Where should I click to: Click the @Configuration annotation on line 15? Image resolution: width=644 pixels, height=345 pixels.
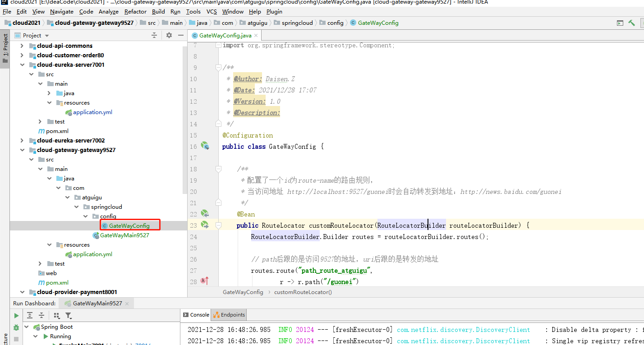pyautogui.click(x=248, y=135)
